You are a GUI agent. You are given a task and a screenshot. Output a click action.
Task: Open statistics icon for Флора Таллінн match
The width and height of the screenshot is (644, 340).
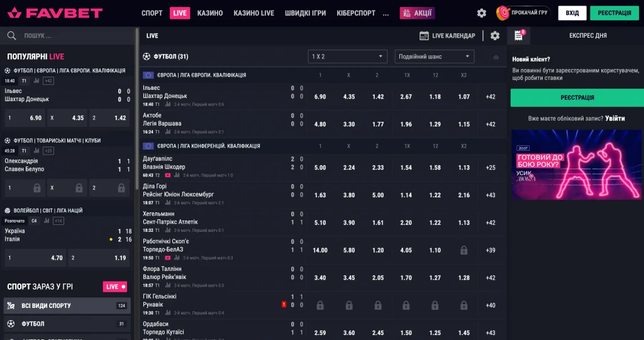point(167,285)
